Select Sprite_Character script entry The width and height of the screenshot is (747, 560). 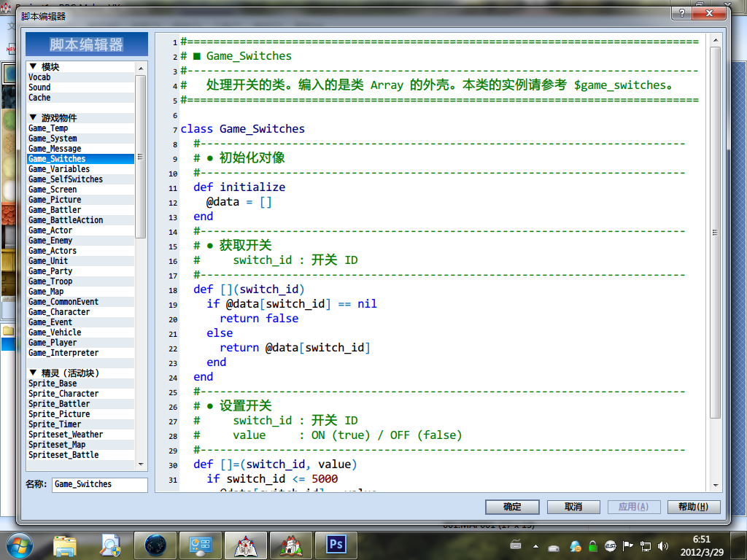pyautogui.click(x=63, y=394)
